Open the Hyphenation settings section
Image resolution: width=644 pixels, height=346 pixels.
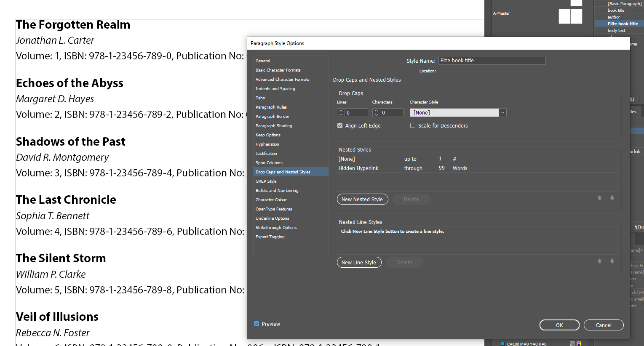(x=267, y=144)
